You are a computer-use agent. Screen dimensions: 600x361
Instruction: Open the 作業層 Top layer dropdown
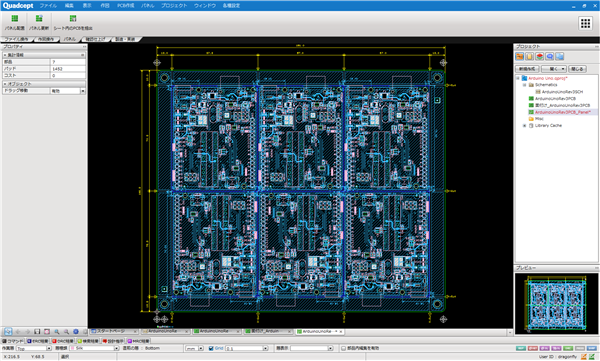[x=49, y=348]
